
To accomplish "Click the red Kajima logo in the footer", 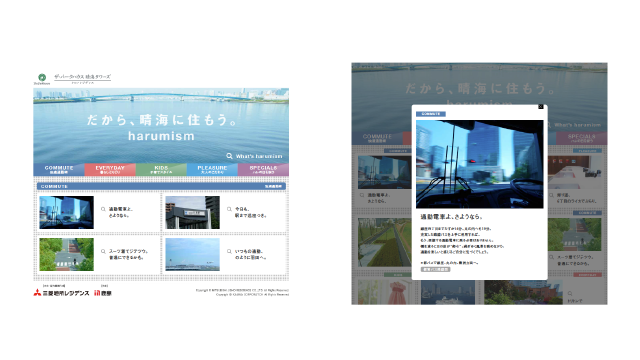I will coord(97,293).
